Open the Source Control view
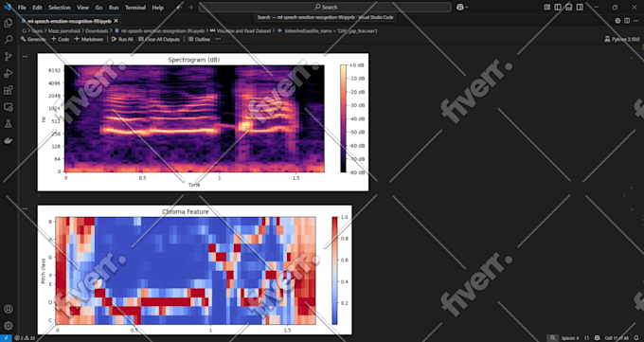 click(9, 57)
